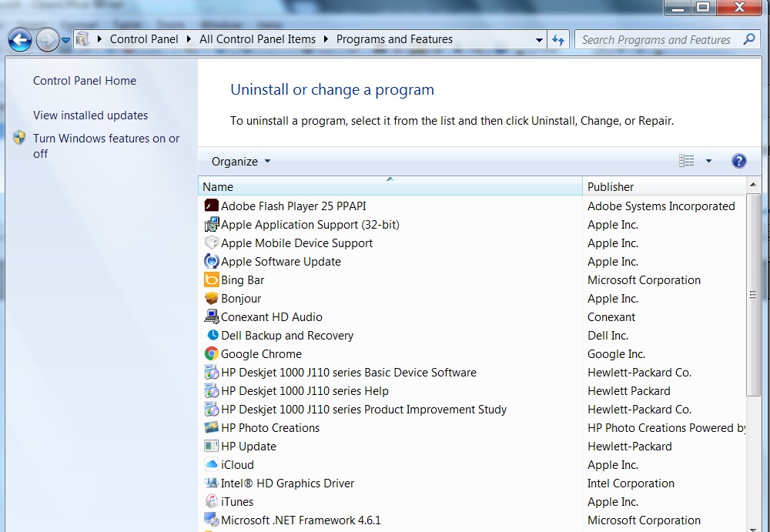Click the scrollbar up arrow
The height and width of the screenshot is (532, 770).
pos(753,186)
